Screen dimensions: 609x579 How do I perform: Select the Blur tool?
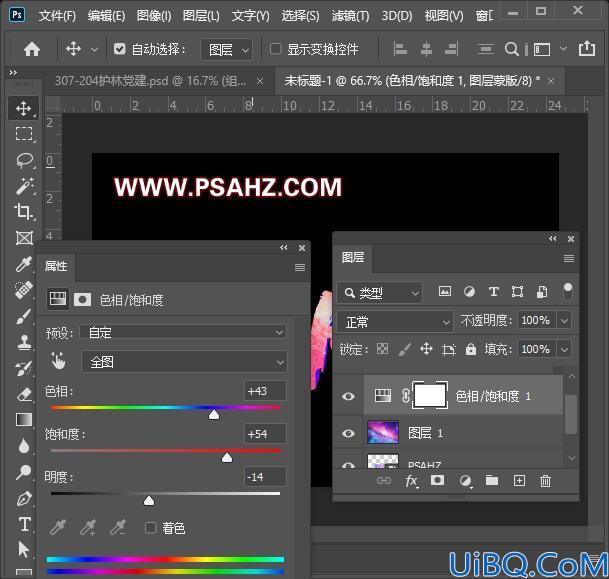click(x=24, y=446)
